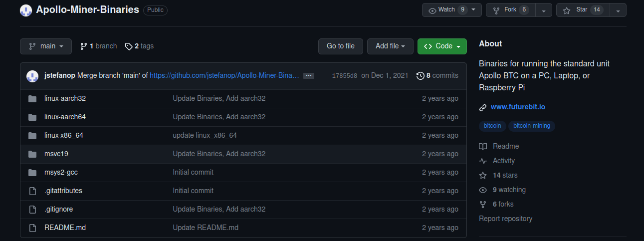Image resolution: width=644 pixels, height=241 pixels.
Task: Open the msvc19 folder
Action: click(x=56, y=154)
